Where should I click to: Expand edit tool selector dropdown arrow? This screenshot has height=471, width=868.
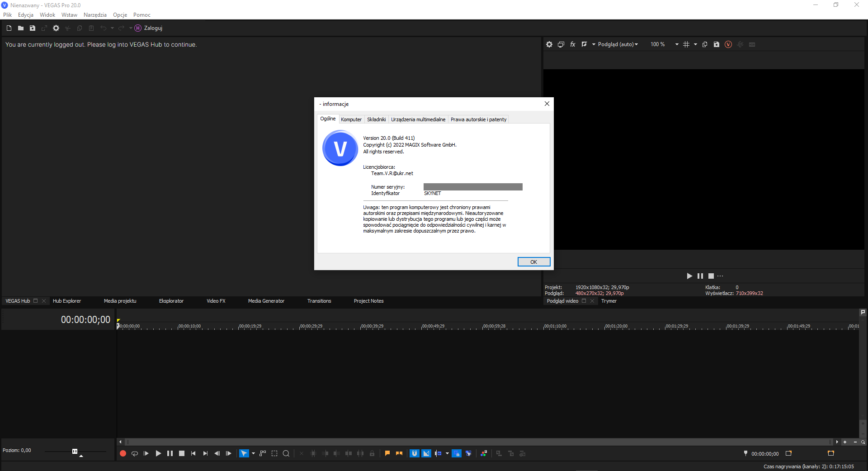coord(253,453)
